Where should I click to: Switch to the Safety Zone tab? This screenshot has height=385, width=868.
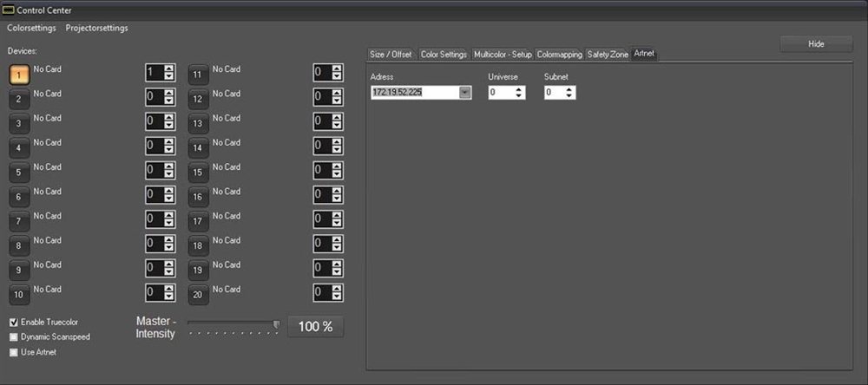(607, 55)
